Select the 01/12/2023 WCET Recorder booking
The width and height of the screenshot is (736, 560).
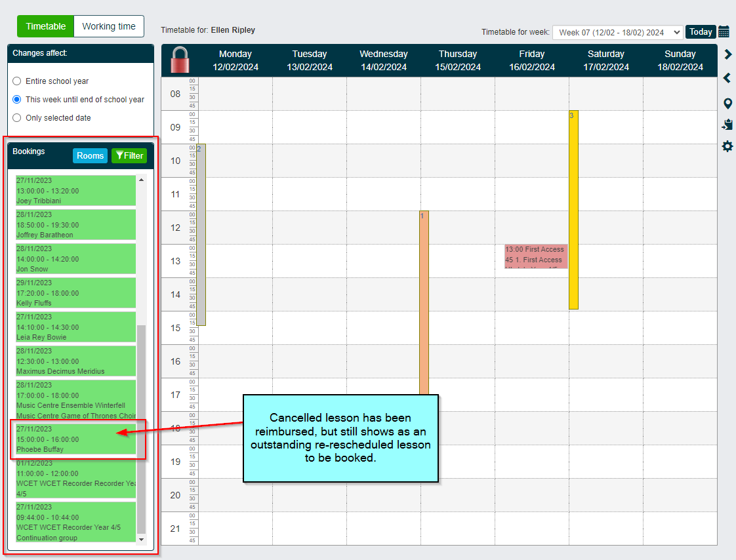[x=75, y=478]
